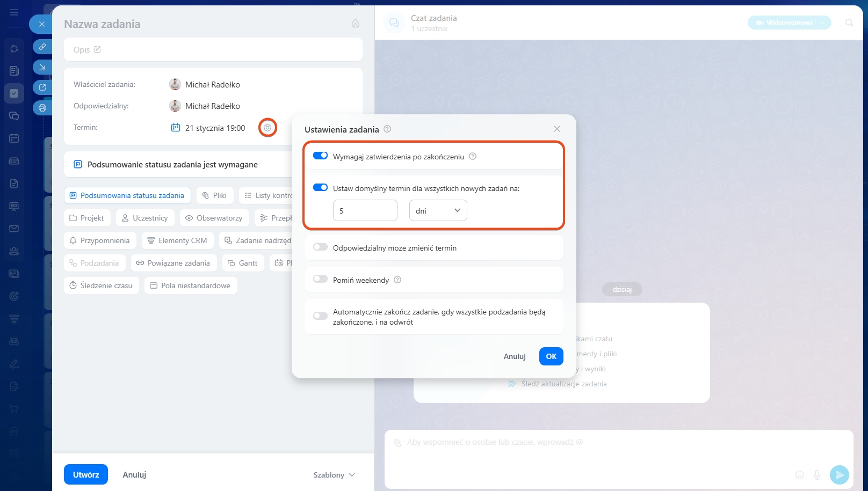This screenshot has height=491, width=868.
Task: Click the help icon beside Ustawienia zadania
Action: pyautogui.click(x=387, y=129)
